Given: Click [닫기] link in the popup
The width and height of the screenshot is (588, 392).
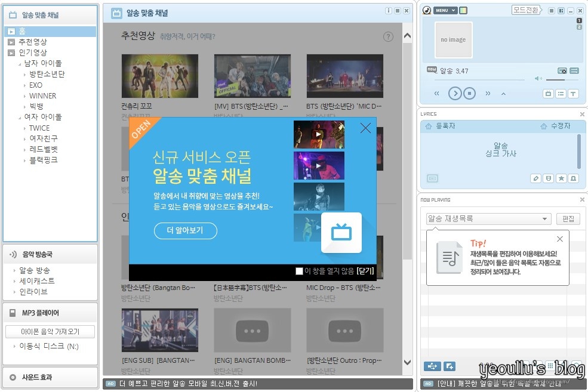Looking at the screenshot, I should (365, 271).
